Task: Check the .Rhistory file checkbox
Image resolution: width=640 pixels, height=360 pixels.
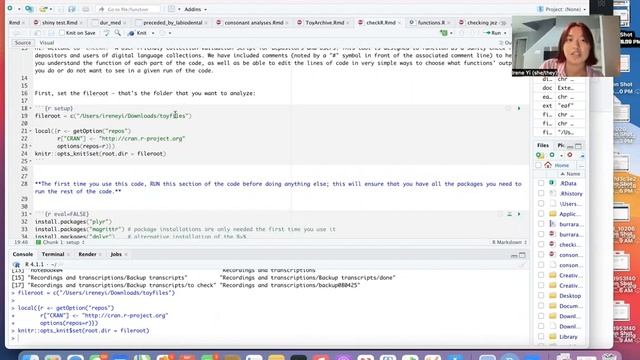Action: click(x=541, y=193)
